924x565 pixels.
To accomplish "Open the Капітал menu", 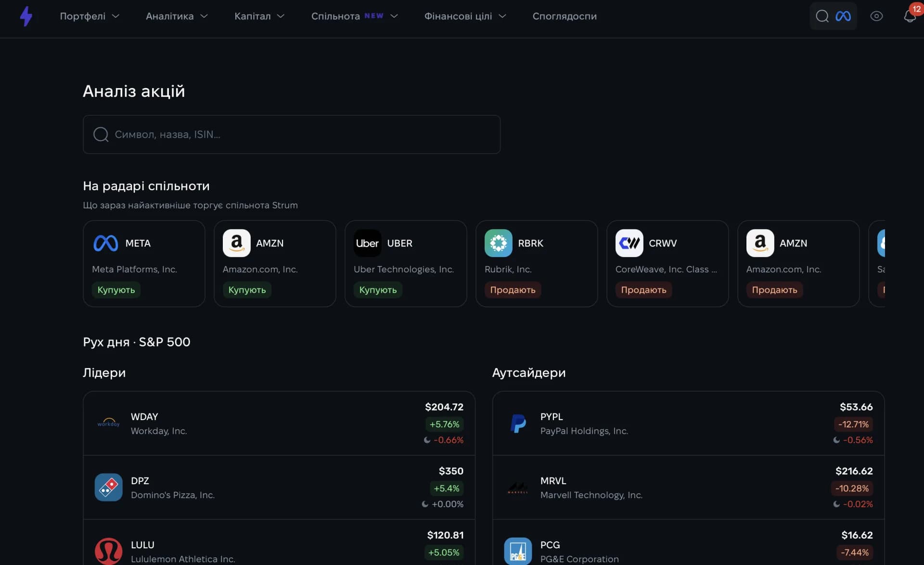I will pyautogui.click(x=259, y=16).
